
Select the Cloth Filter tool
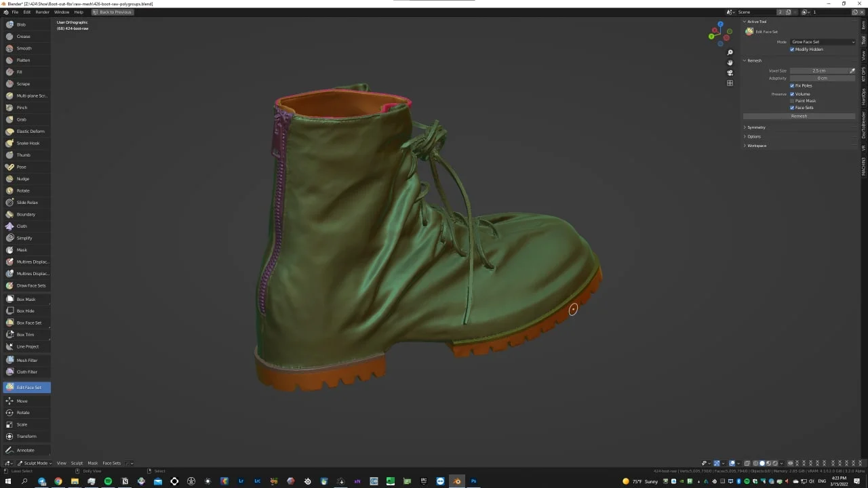pyautogui.click(x=26, y=372)
